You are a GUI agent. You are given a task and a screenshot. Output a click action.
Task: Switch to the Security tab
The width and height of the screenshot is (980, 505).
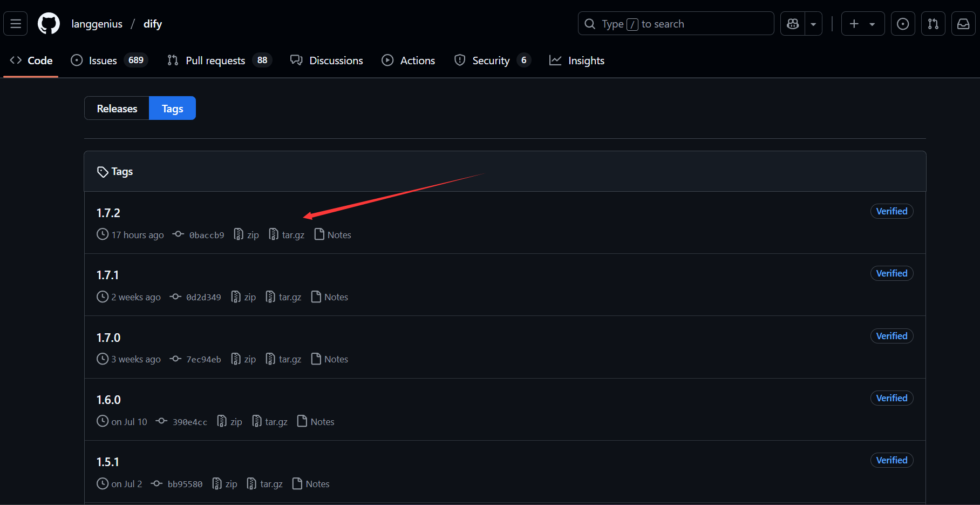[493, 60]
